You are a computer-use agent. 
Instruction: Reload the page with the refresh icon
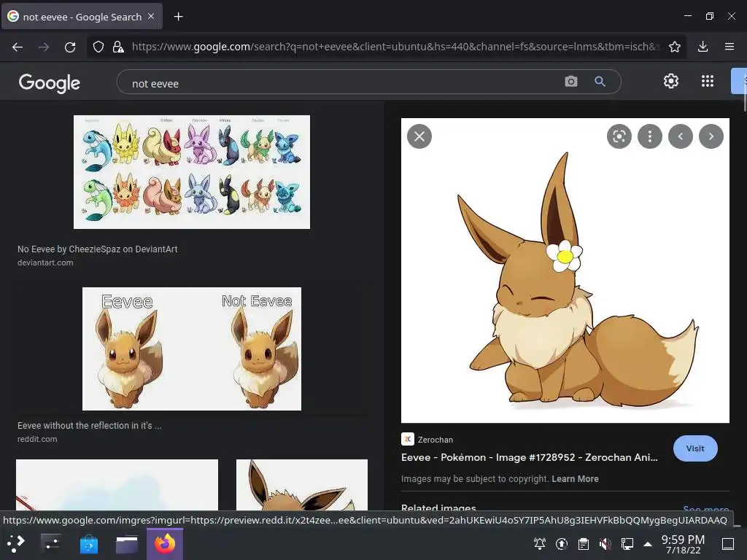coord(70,47)
